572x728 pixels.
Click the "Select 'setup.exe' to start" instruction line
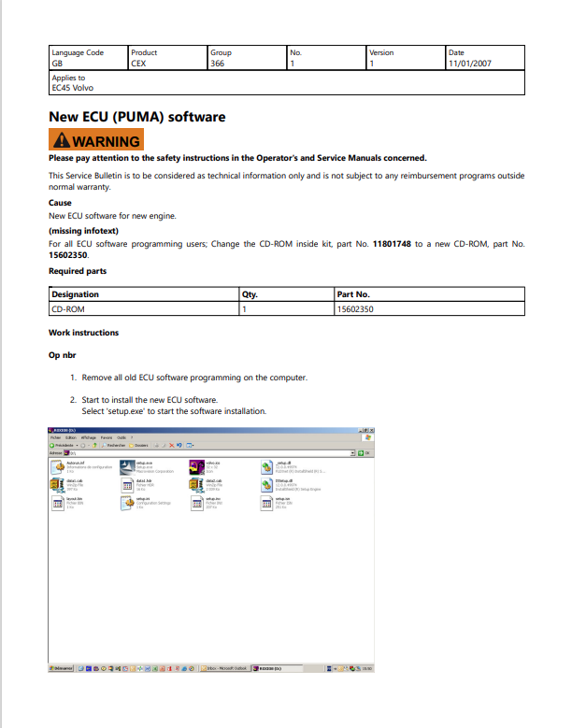click(x=174, y=411)
